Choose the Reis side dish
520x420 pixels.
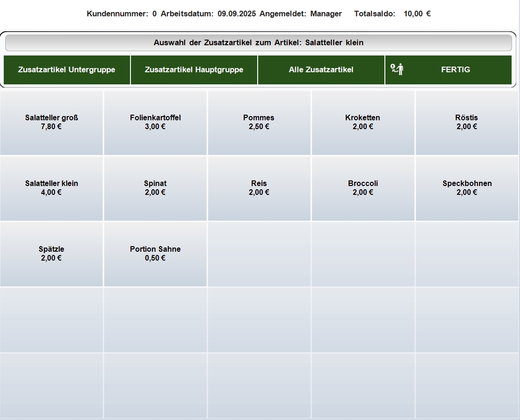pos(259,188)
